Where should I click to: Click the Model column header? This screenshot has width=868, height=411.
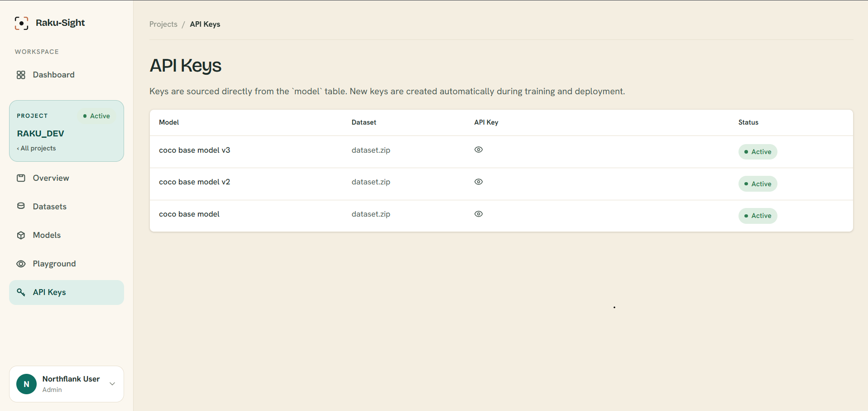tap(169, 122)
